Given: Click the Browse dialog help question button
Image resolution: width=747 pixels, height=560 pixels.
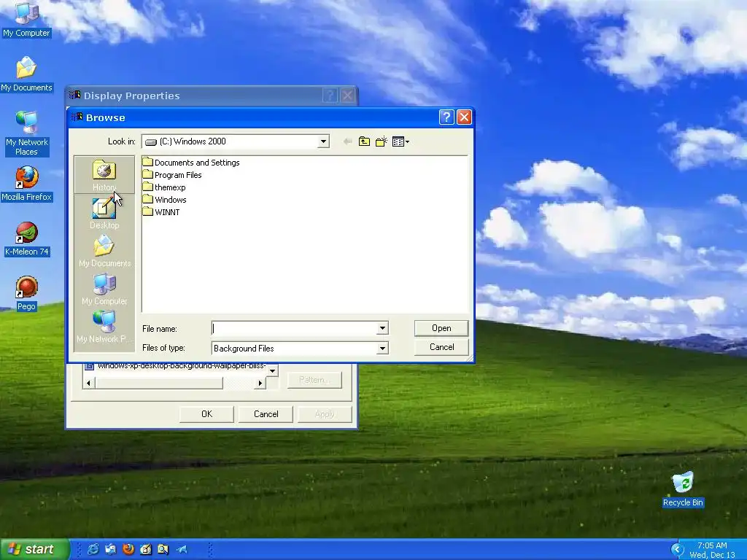Looking at the screenshot, I should coord(446,117).
